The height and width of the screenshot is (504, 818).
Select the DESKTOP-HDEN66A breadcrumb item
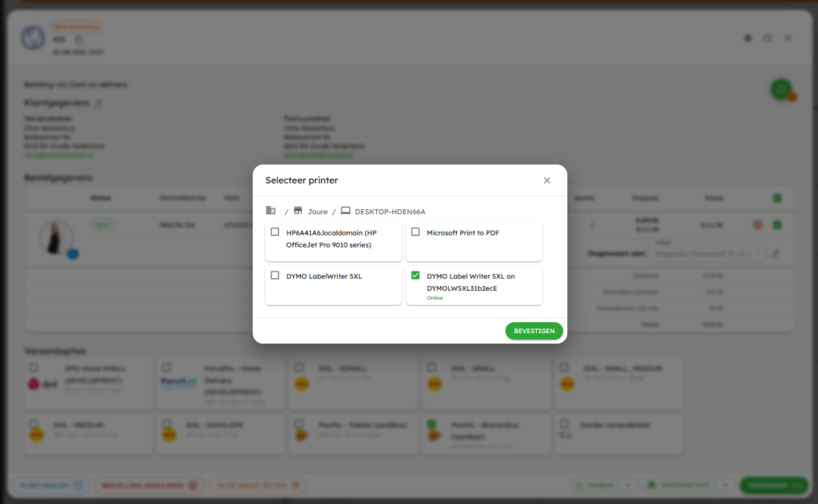(390, 212)
